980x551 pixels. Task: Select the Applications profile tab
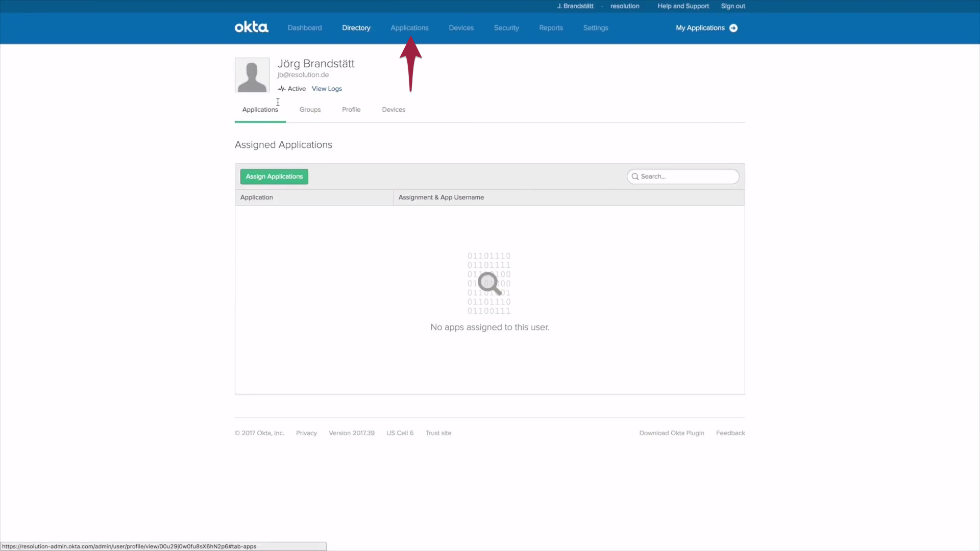pos(260,110)
